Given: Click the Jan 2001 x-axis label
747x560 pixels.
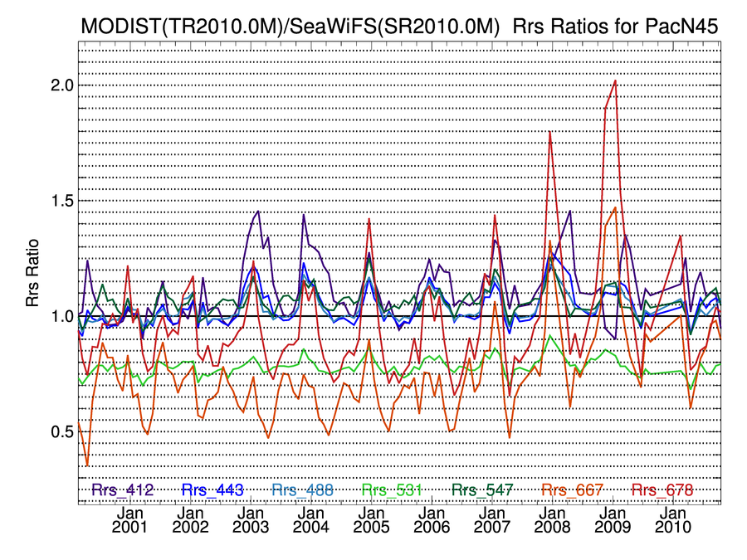Looking at the screenshot, I should [129, 520].
